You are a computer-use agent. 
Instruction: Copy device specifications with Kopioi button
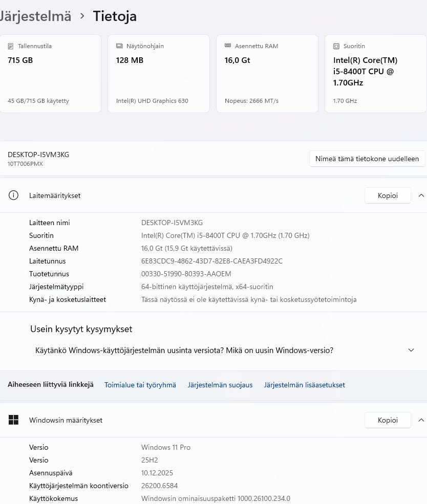[388, 195]
